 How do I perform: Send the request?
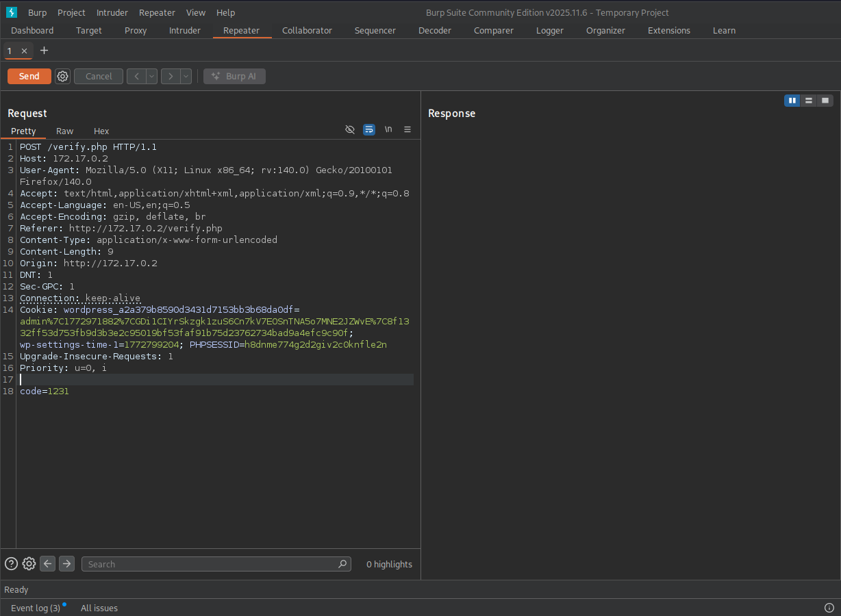[x=29, y=77]
